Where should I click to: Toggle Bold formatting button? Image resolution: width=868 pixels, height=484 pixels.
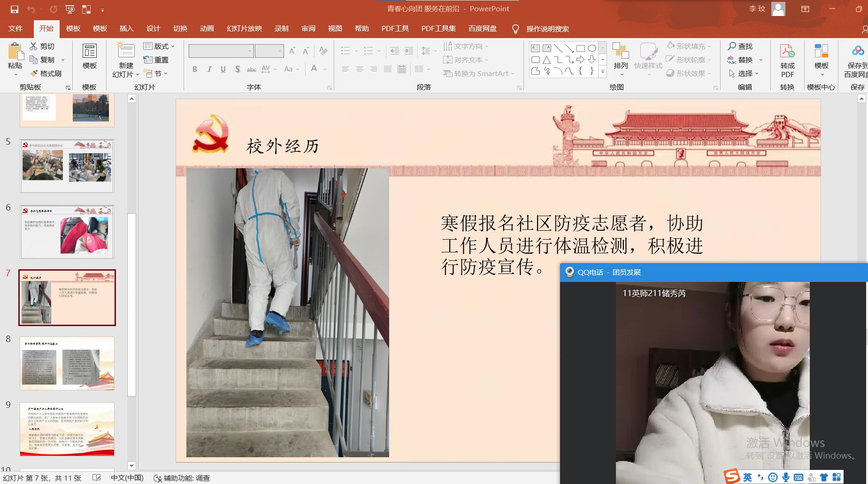[195, 69]
